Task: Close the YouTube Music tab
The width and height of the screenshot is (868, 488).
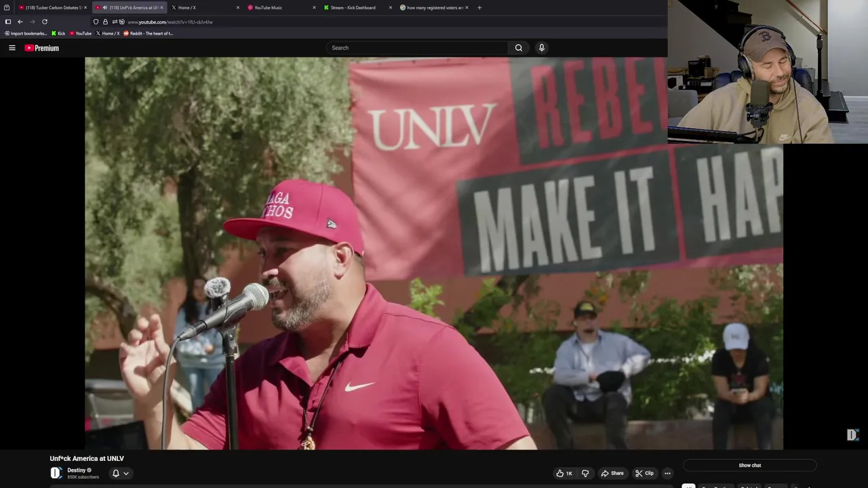Action: [x=314, y=7]
